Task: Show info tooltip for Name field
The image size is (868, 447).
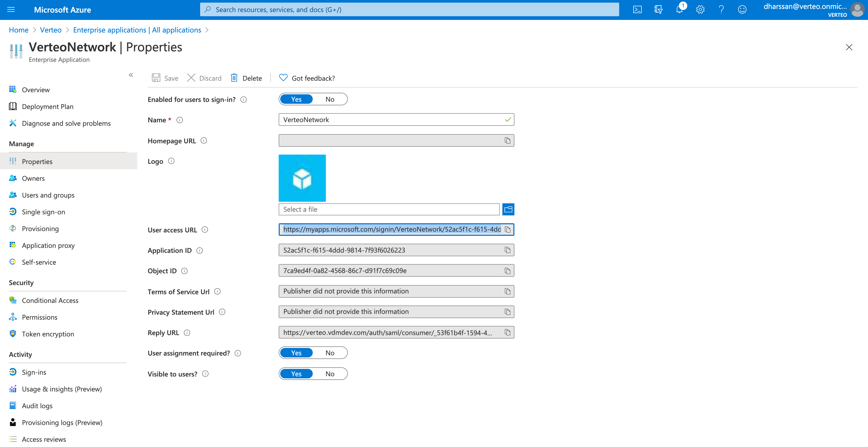Action: [180, 120]
